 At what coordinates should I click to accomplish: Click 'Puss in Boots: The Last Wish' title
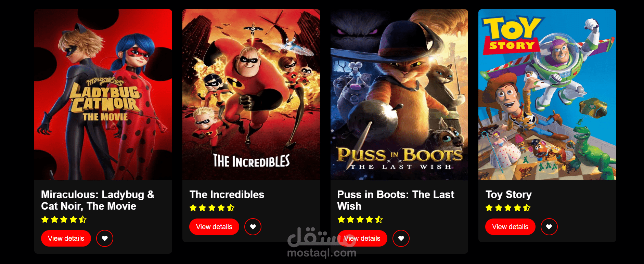396,200
